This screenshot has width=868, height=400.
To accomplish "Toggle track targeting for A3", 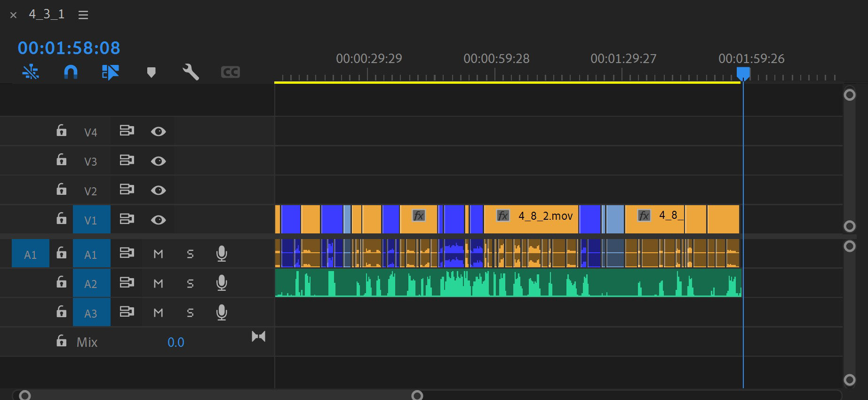I will 91,312.
